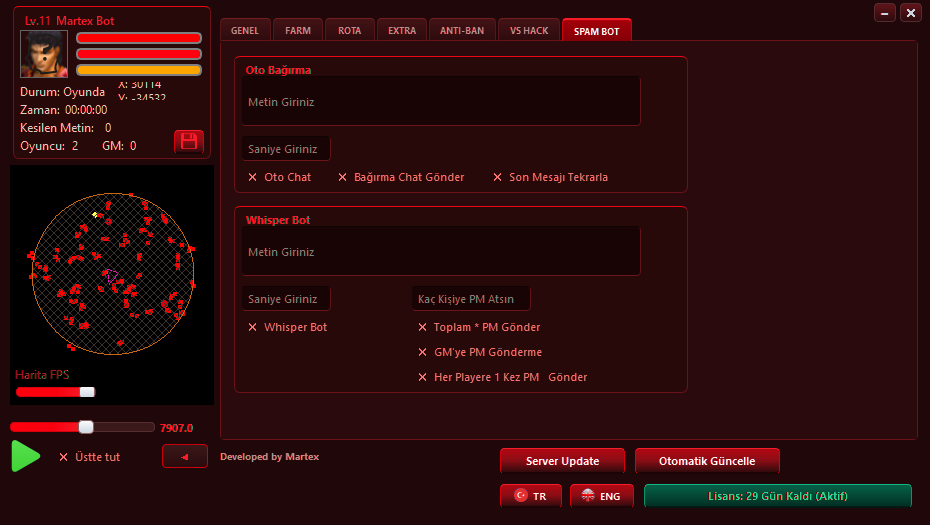Select the character portrait thumbnail

point(44,54)
